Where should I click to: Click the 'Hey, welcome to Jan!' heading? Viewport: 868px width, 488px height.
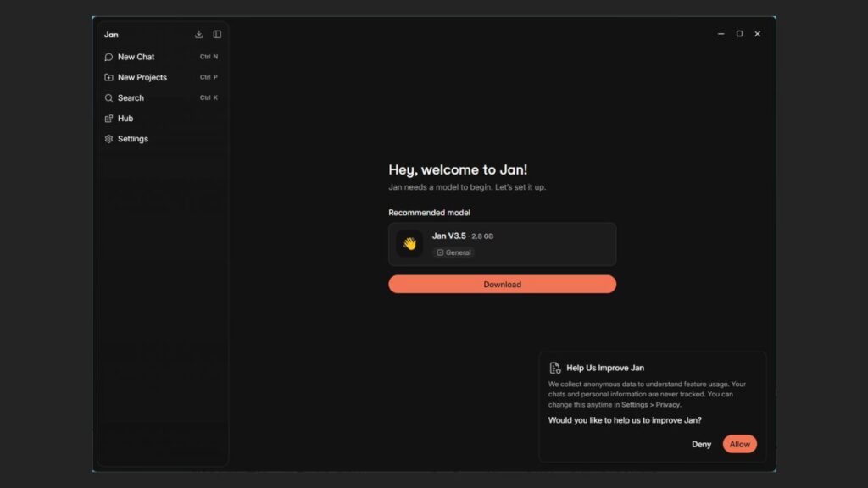click(x=458, y=169)
